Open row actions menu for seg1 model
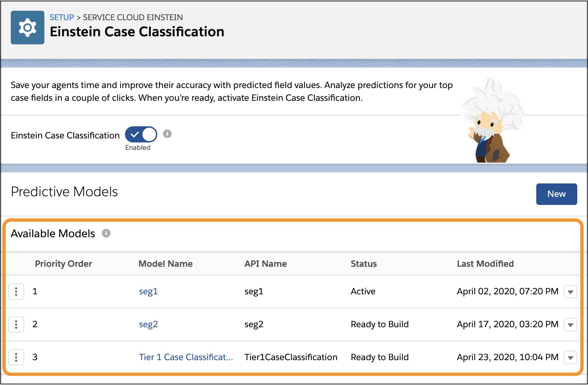 16,292
